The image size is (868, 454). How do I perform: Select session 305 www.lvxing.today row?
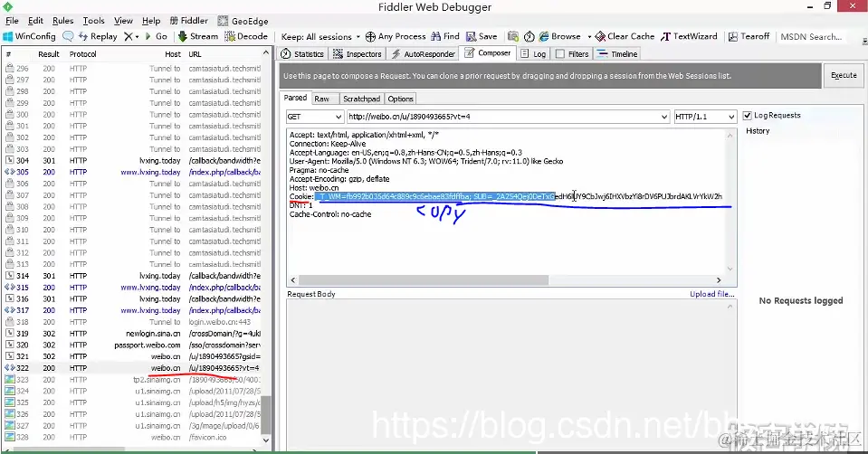(132, 172)
